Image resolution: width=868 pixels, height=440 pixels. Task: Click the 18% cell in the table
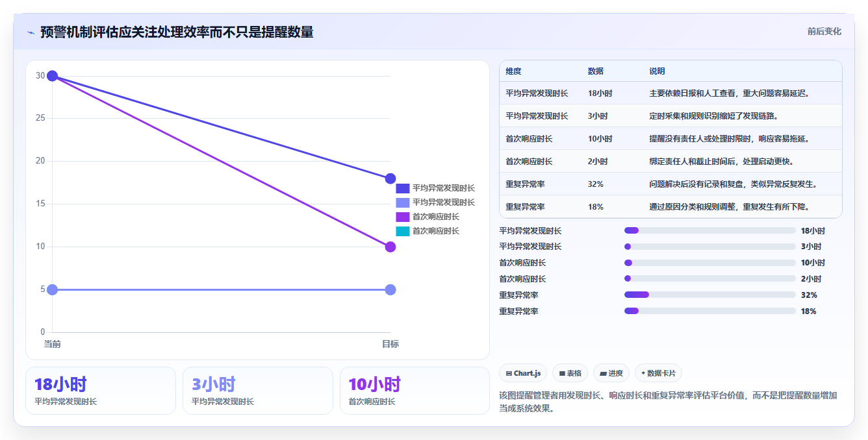pyautogui.click(x=596, y=207)
